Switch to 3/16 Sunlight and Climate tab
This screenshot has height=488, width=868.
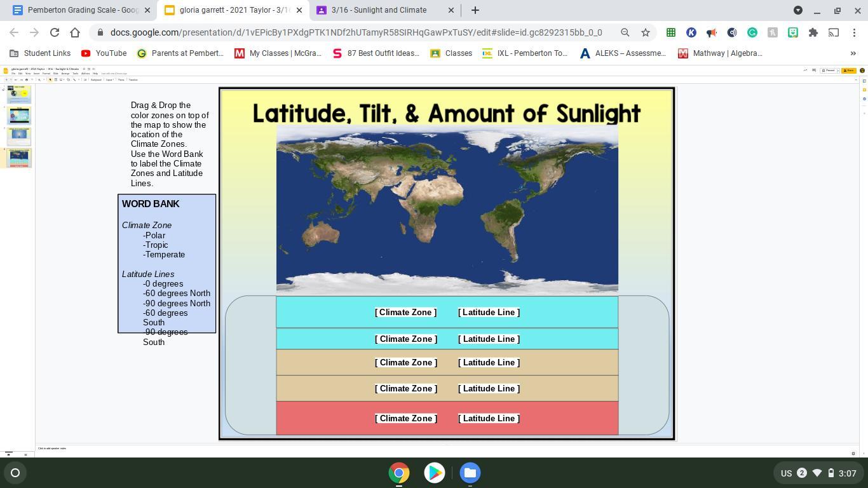pos(379,10)
